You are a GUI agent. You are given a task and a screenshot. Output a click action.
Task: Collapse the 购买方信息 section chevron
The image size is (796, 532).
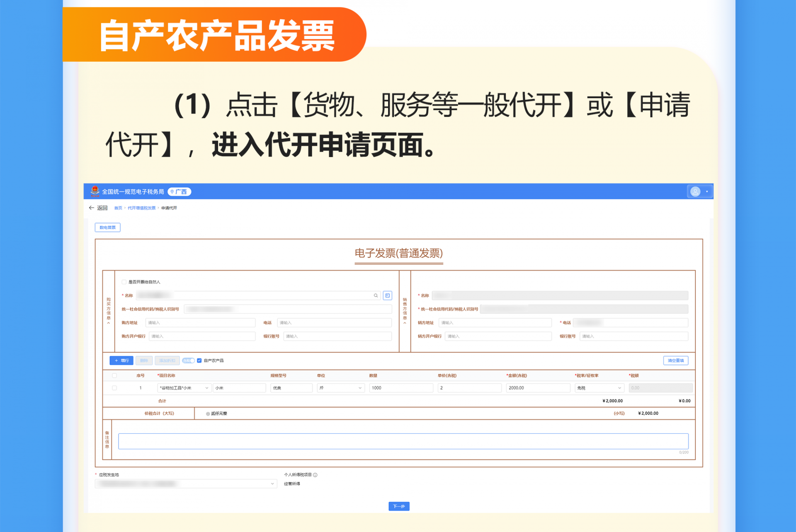click(x=109, y=323)
